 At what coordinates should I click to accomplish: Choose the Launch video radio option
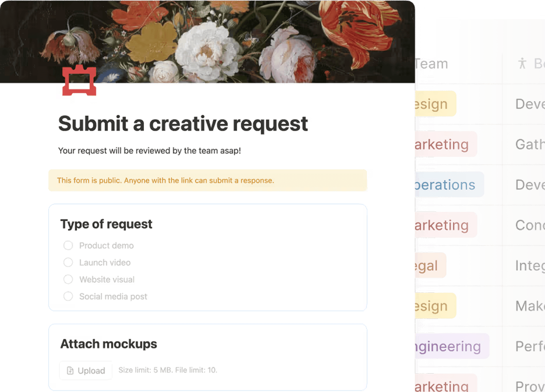coord(68,262)
